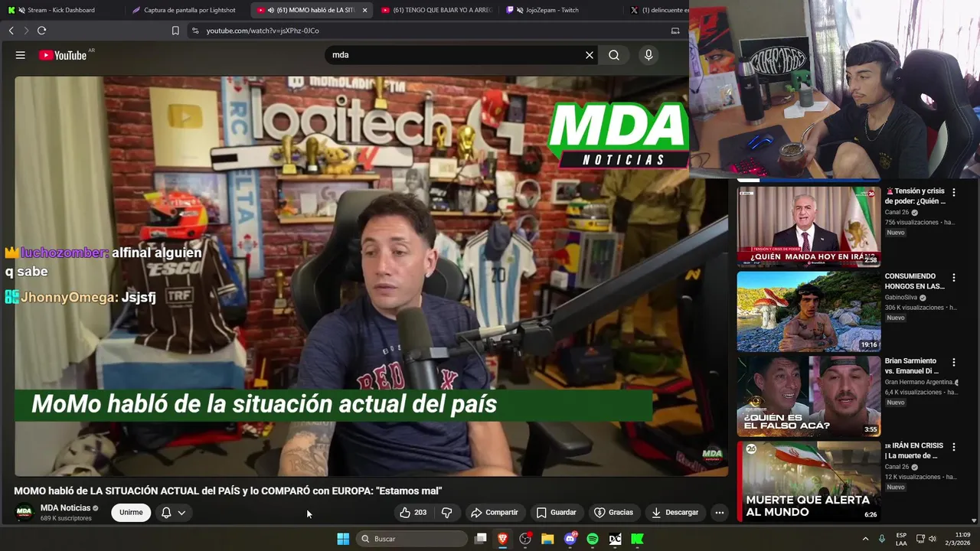Open 'Tensión y crisis de poder' video title

(916, 196)
